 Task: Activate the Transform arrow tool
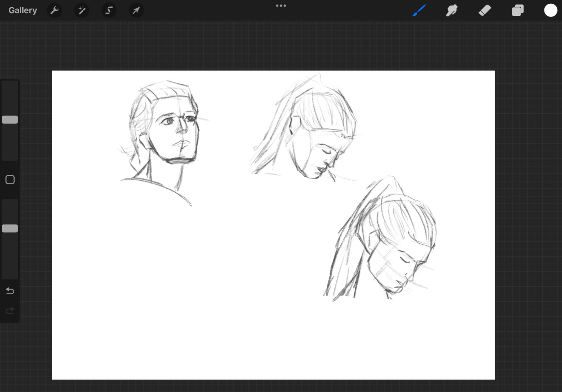point(136,10)
